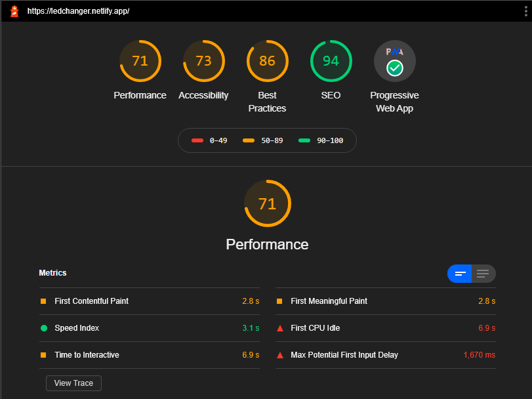
Task: Open the three-dot tools menu
Action: click(526, 11)
